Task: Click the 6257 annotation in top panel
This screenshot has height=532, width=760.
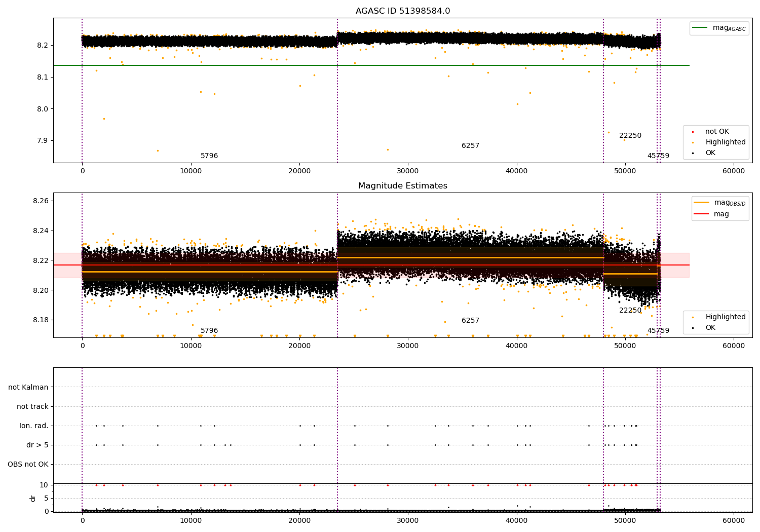Action: click(x=470, y=146)
